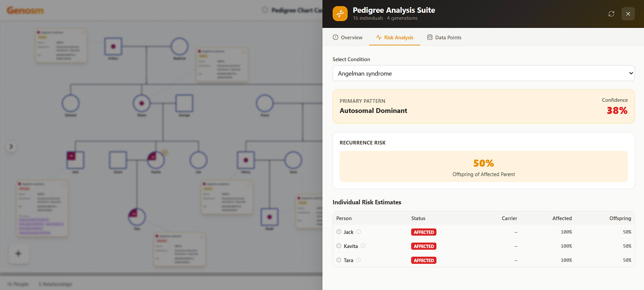Select Diana's circle node in the pedigree

coord(141,103)
